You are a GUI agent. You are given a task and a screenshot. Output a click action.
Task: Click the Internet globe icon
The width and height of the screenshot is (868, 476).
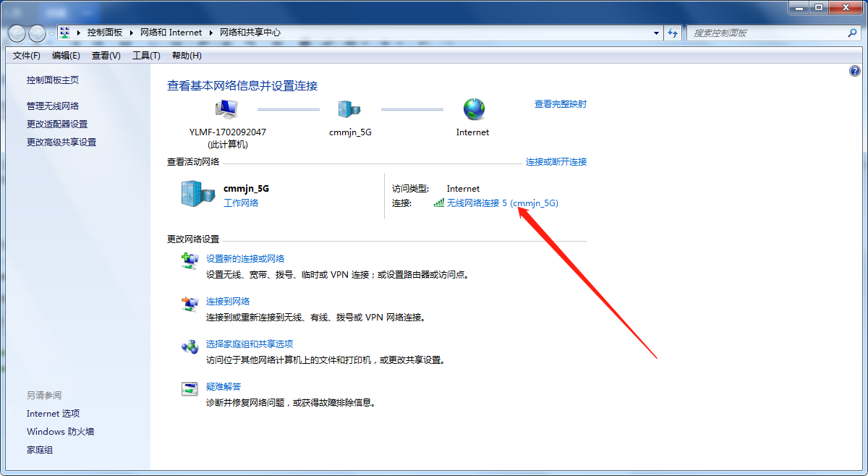pyautogui.click(x=474, y=109)
